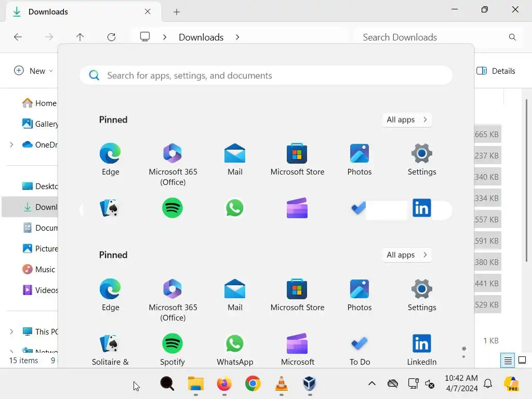Image resolution: width=532 pixels, height=399 pixels.
Task: Open VLC media player from the taskbar
Action: tap(281, 384)
